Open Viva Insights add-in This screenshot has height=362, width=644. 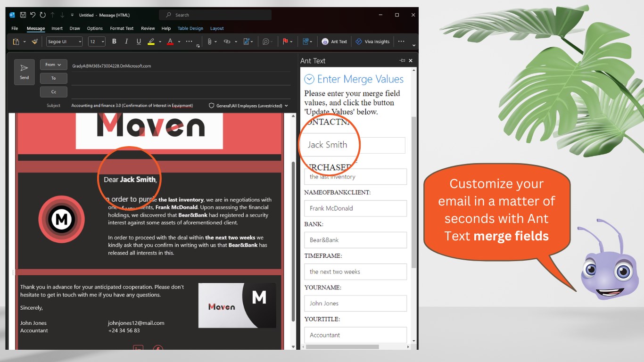[372, 41]
